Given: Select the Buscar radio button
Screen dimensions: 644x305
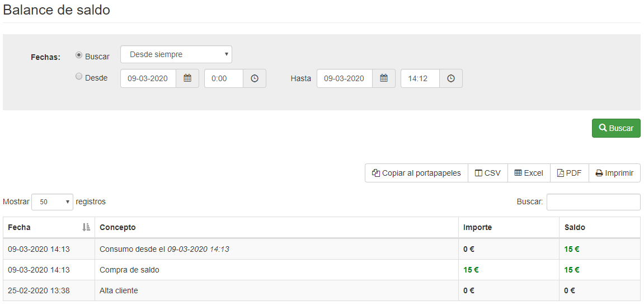Looking at the screenshot, I should click(x=79, y=55).
